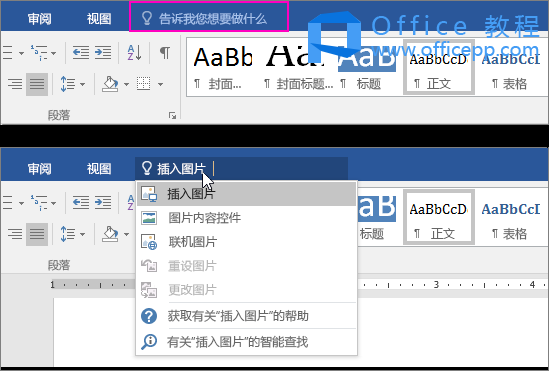Expand multilevel list dropdown arrow in upper ribbon
Screen dimensions: 549x371
coord(54,53)
